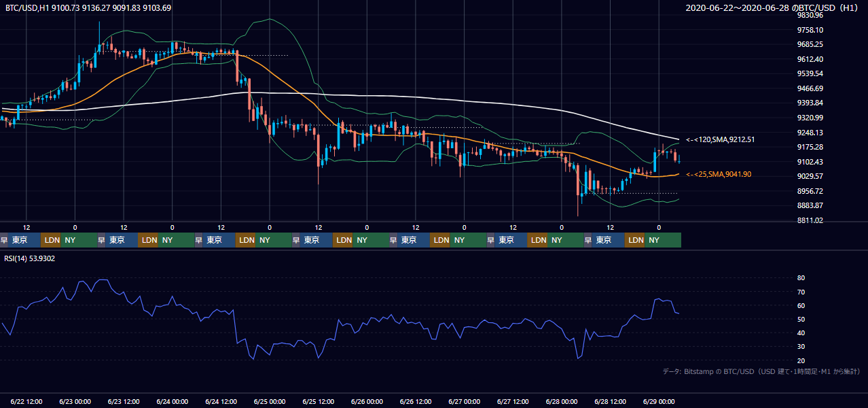Click the 6/25 12:00 date label

(318, 401)
